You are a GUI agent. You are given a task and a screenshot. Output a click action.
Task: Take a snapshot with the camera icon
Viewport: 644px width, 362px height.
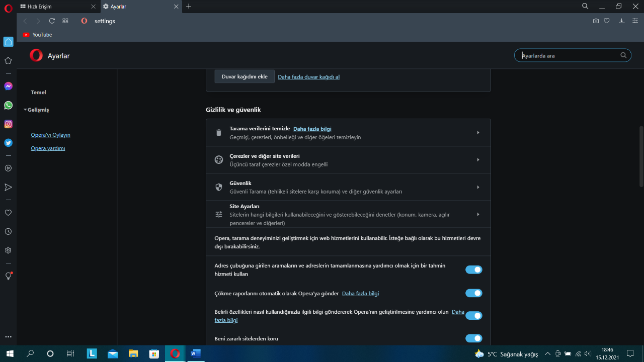(x=596, y=21)
